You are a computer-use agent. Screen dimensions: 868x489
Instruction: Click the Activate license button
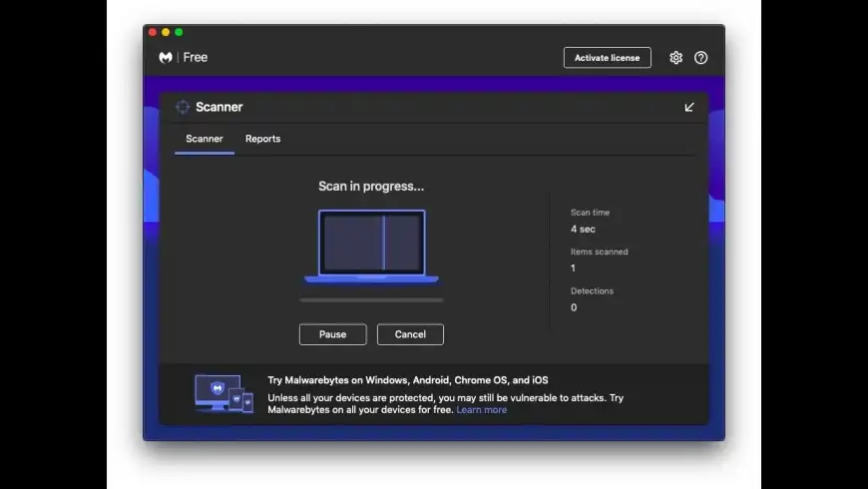(608, 58)
